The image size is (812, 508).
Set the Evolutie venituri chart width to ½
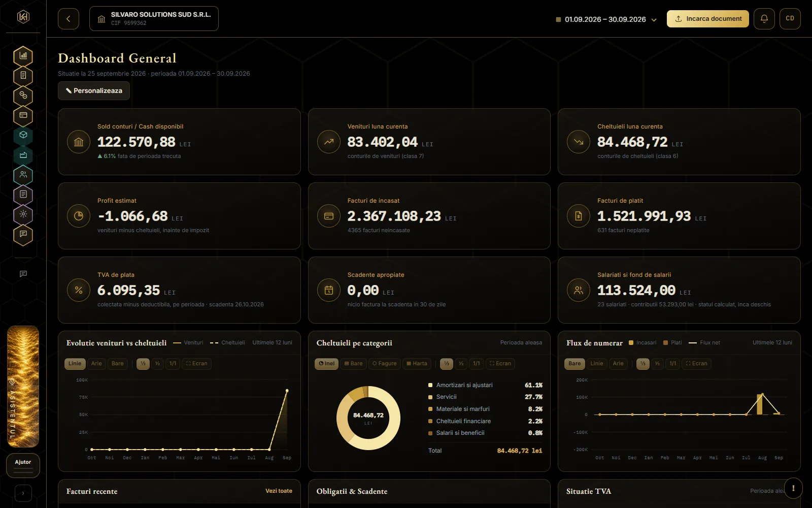pyautogui.click(x=158, y=364)
